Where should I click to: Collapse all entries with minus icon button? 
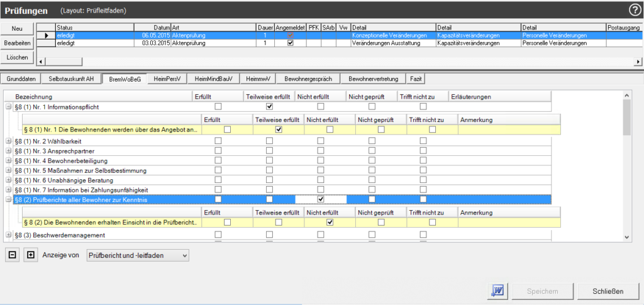pyautogui.click(x=12, y=255)
